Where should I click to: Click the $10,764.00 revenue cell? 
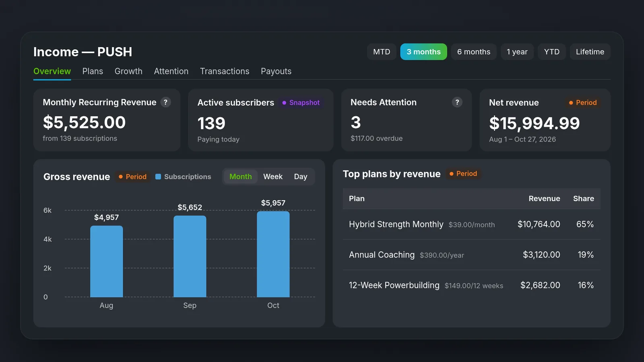click(539, 224)
